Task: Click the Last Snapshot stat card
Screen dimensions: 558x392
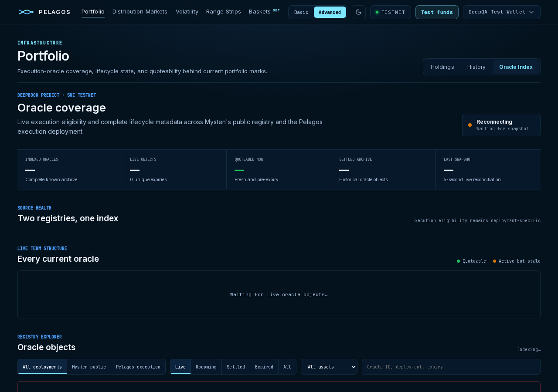Action: tap(488, 169)
